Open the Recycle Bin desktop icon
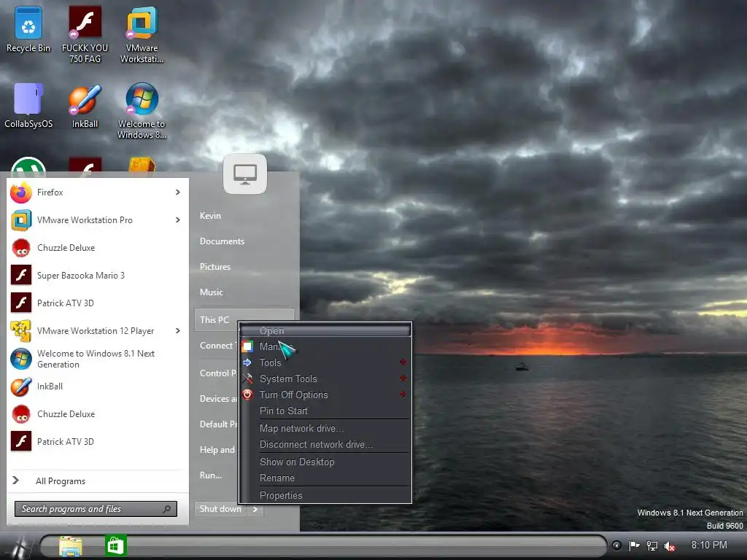This screenshot has height=560, width=747. tap(28, 29)
